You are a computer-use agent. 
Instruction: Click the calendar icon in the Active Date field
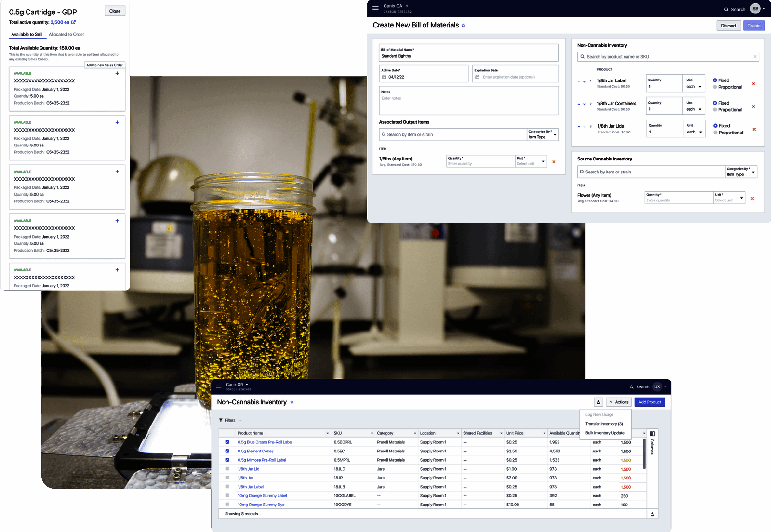(384, 77)
